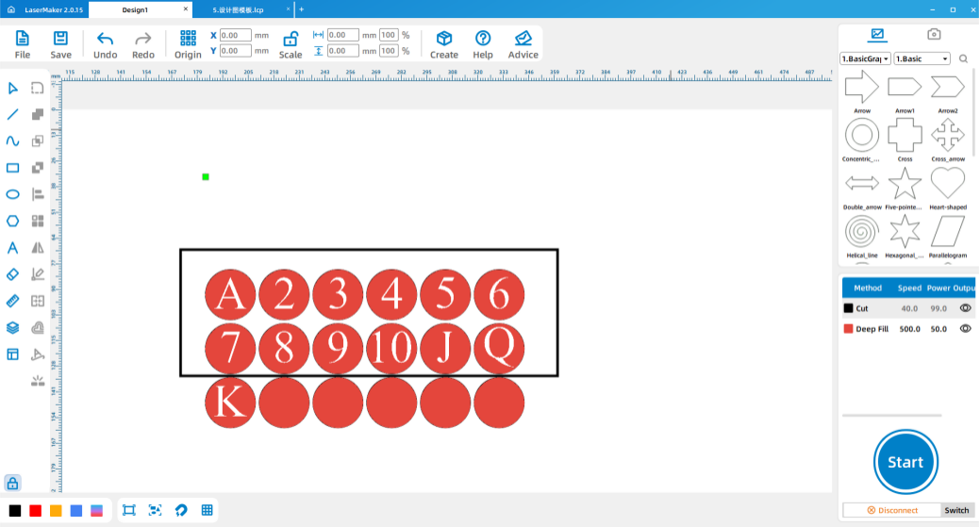Enable the magnet snap icon
980x527 pixels.
(180, 510)
